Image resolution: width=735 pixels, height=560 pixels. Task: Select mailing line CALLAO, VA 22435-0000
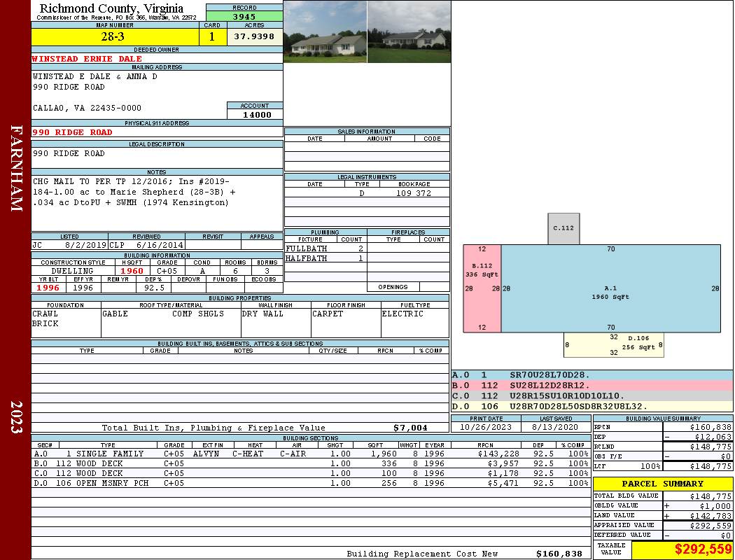pyautogui.click(x=87, y=108)
